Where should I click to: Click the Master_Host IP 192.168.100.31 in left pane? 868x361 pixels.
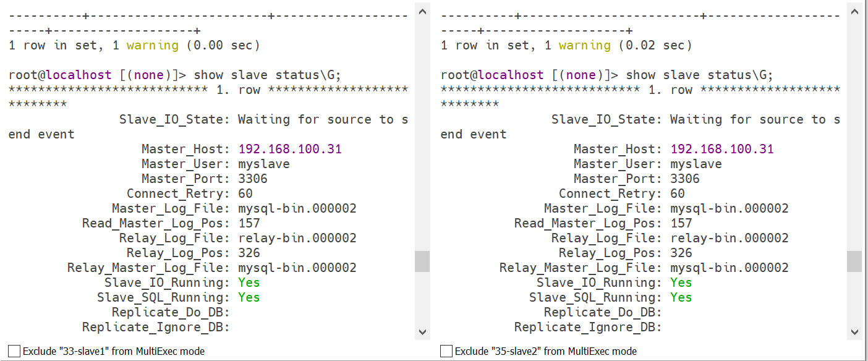pyautogui.click(x=291, y=148)
